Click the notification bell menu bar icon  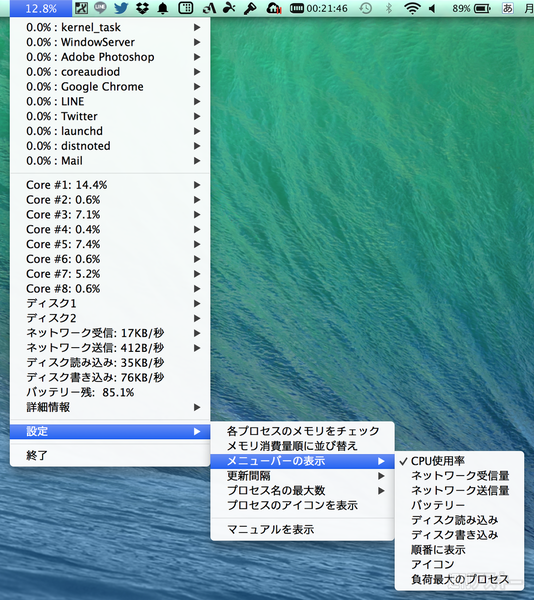click(163, 8)
